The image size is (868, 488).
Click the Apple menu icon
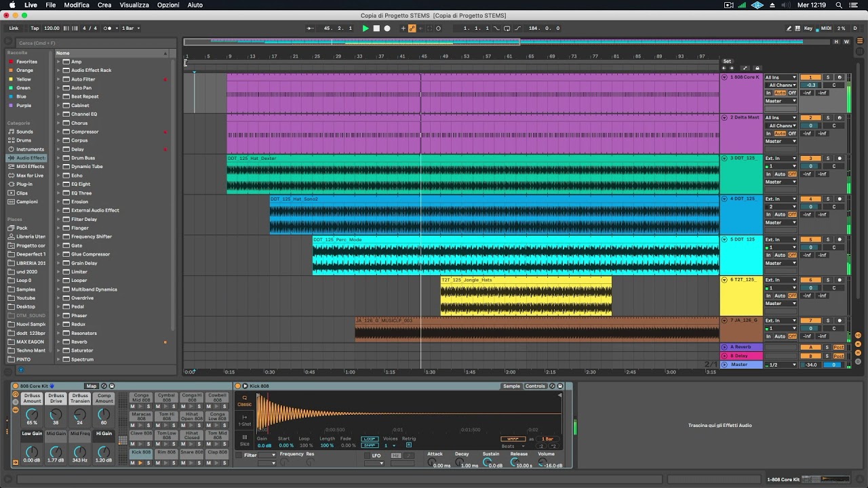pos(12,5)
